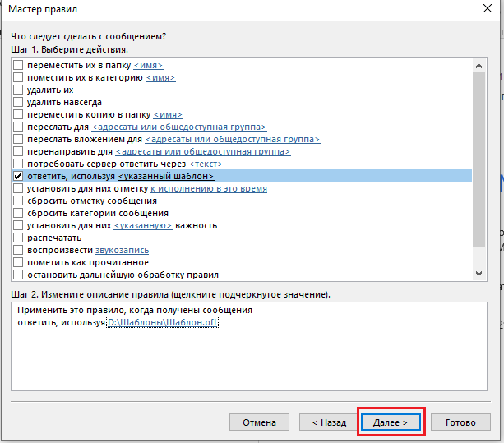
Task: Tick 'сбросить категории сообщения' checkbox
Action: pos(18,213)
